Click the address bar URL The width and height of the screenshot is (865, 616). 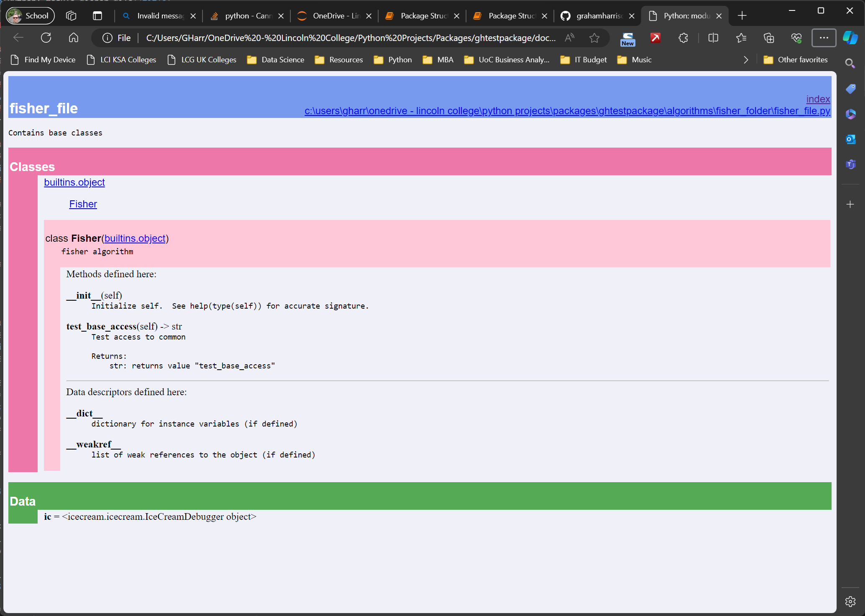point(351,38)
